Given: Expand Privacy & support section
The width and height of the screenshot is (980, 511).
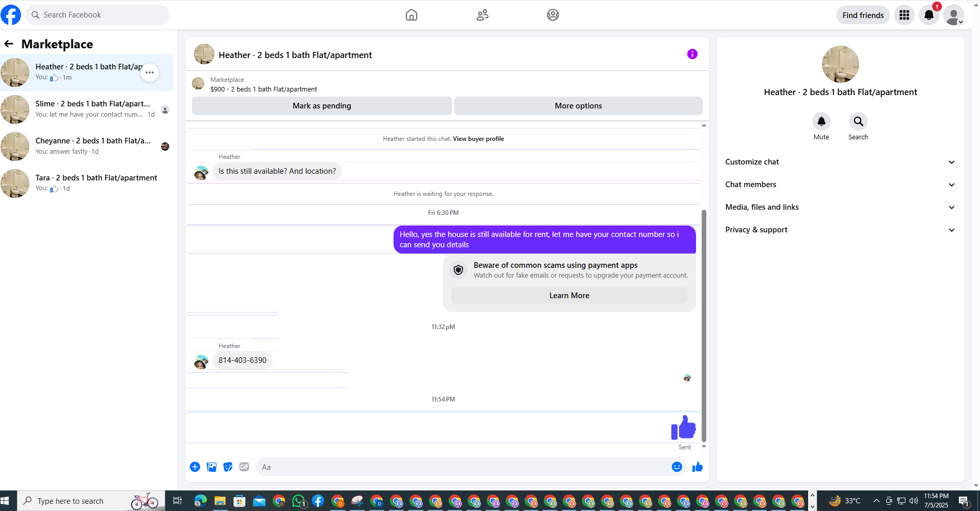Looking at the screenshot, I should (841, 230).
